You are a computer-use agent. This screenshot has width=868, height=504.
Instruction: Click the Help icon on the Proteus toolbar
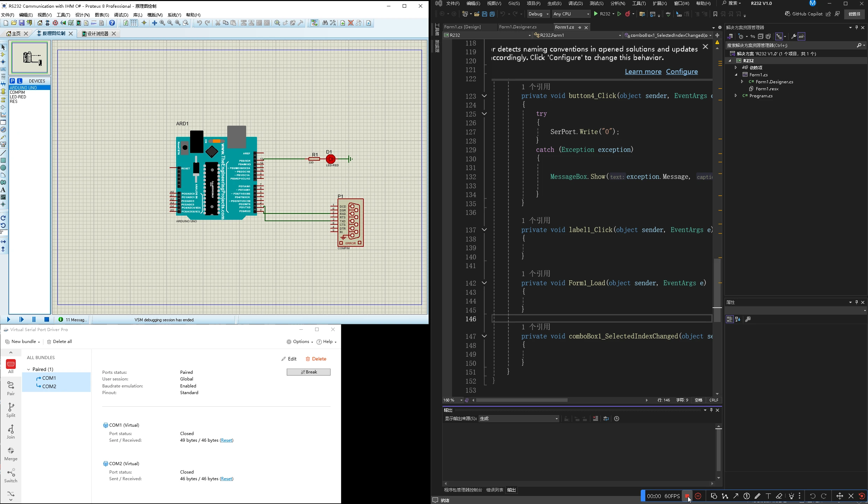112,22
